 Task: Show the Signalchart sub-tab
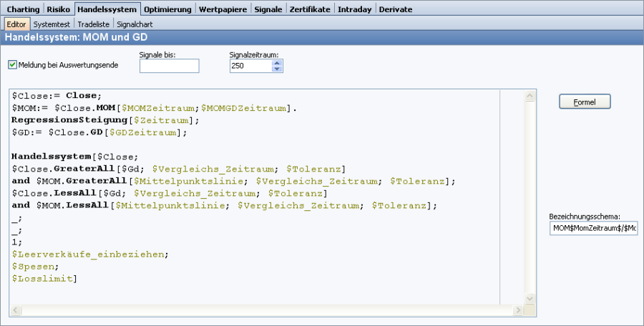pos(135,24)
